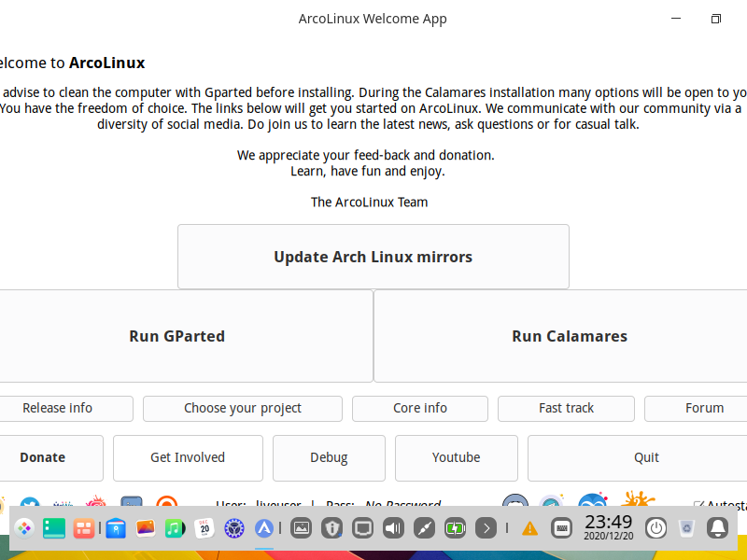Click the picture tray icon in dock
The width and height of the screenshot is (747, 560).
(301, 528)
